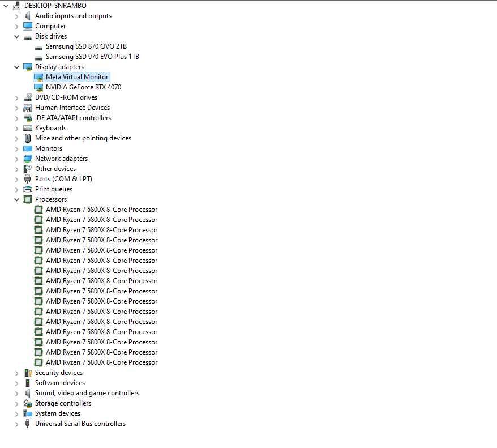Click the NVIDIA GeForce RTX 4070 adapter icon

[38, 87]
